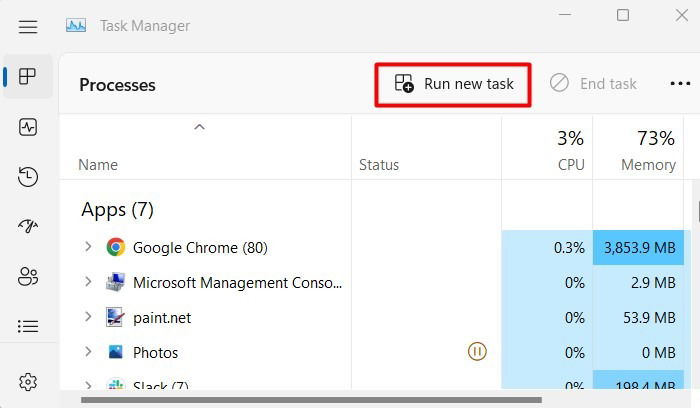This screenshot has height=408, width=700.
Task: Sort processes by CPU usage column
Action: (570, 165)
